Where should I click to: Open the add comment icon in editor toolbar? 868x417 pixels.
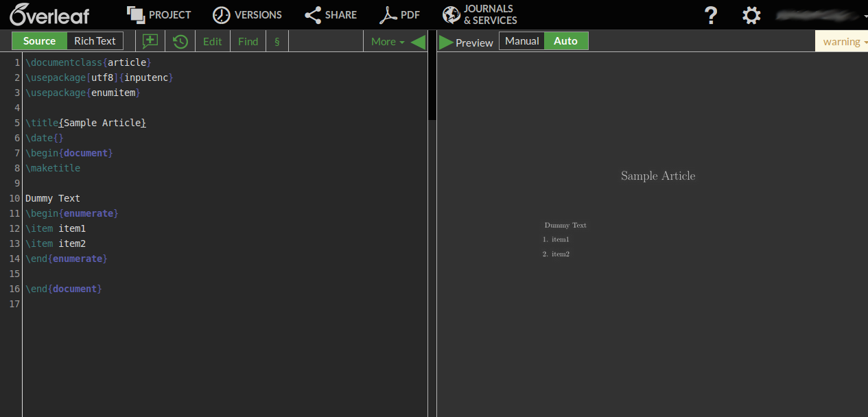click(150, 41)
